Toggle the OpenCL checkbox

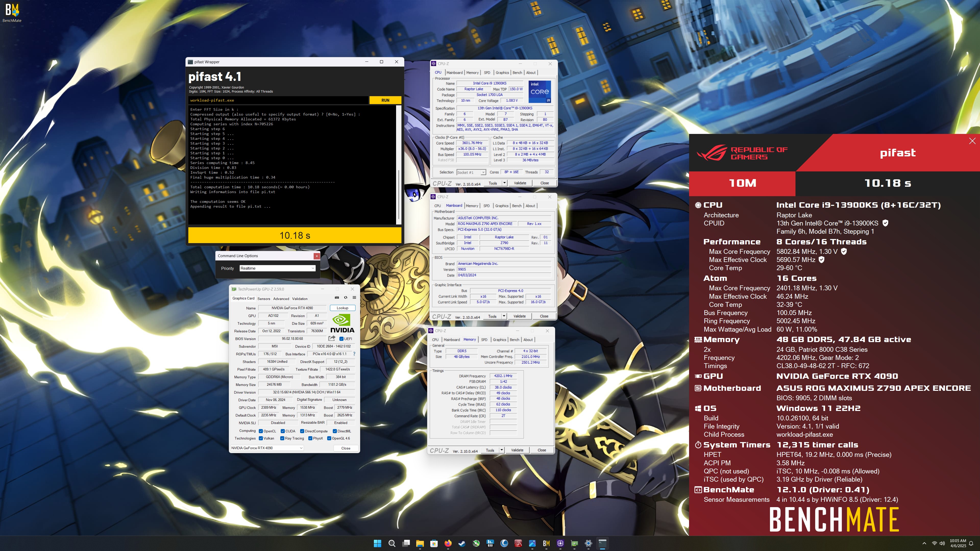click(261, 431)
